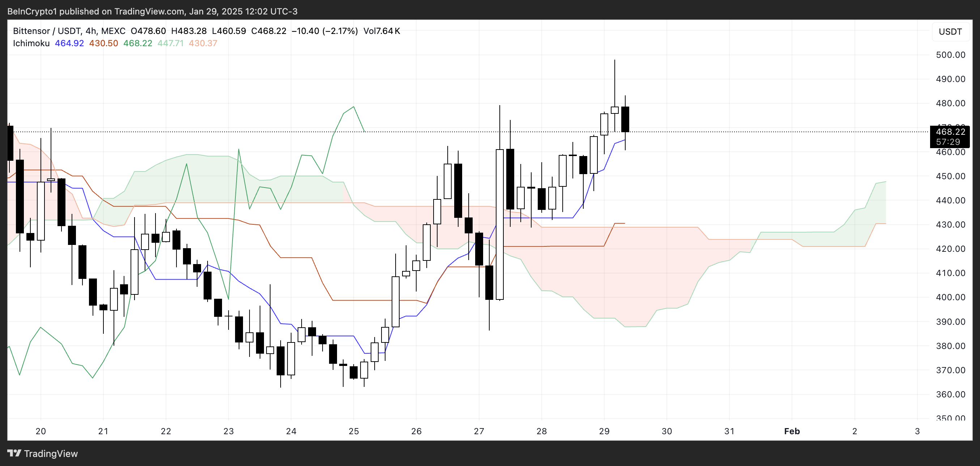Click the green Ichimoku value 468.22
This screenshot has height=466, width=980.
(137, 43)
